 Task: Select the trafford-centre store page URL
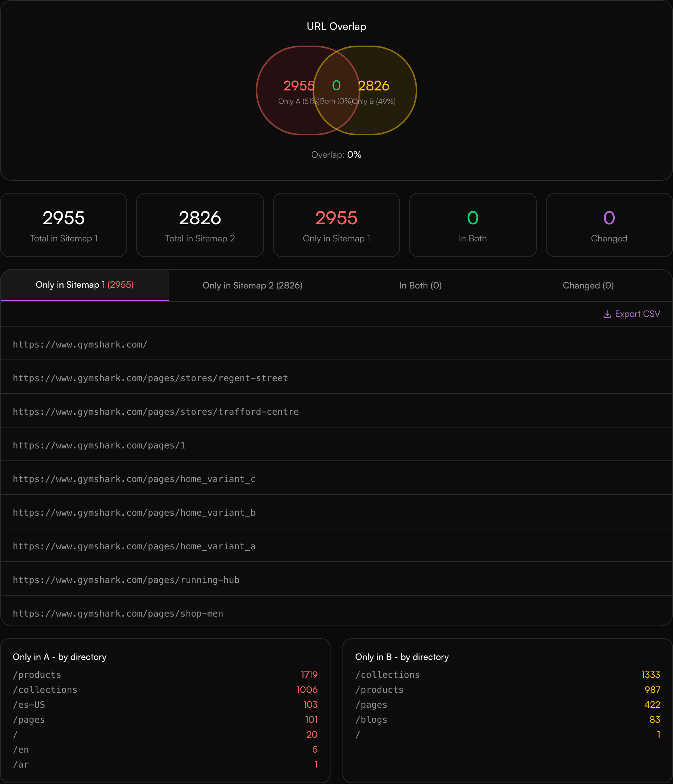(x=155, y=412)
